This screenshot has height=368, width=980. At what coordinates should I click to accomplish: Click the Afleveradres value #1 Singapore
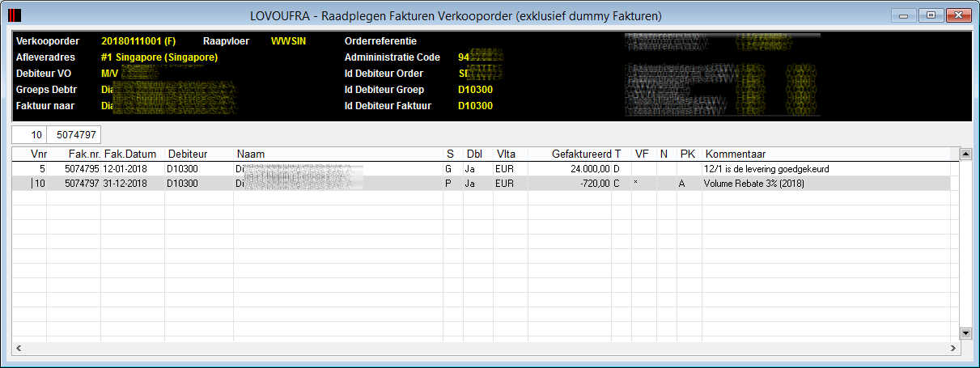click(x=159, y=57)
